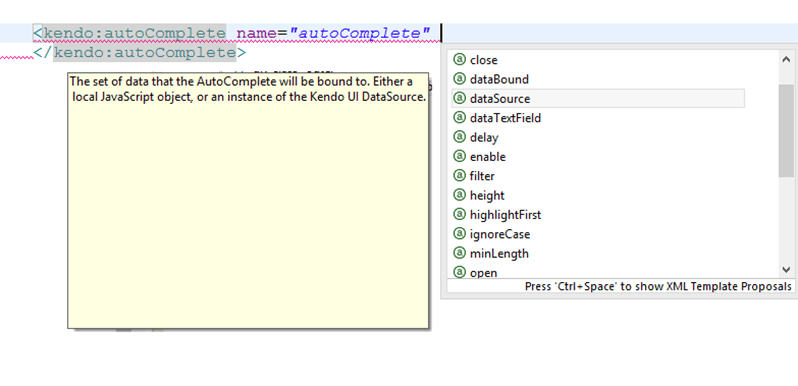The image size is (798, 386).
Task: Click attribute icon beside dataSource
Action: point(460,98)
